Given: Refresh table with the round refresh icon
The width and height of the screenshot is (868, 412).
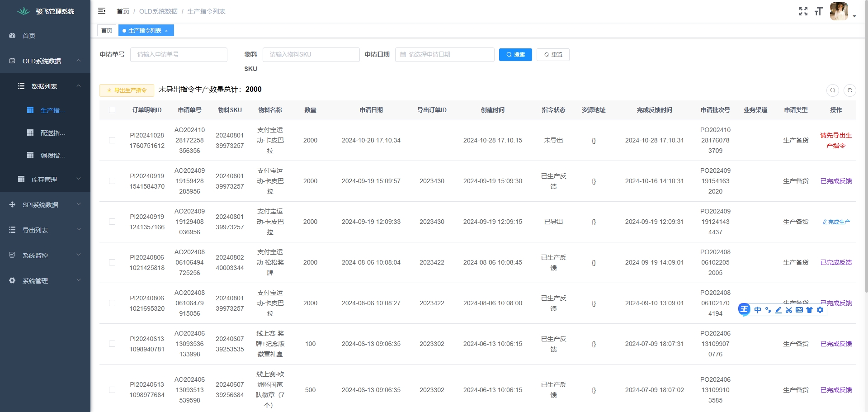Looking at the screenshot, I should point(850,90).
